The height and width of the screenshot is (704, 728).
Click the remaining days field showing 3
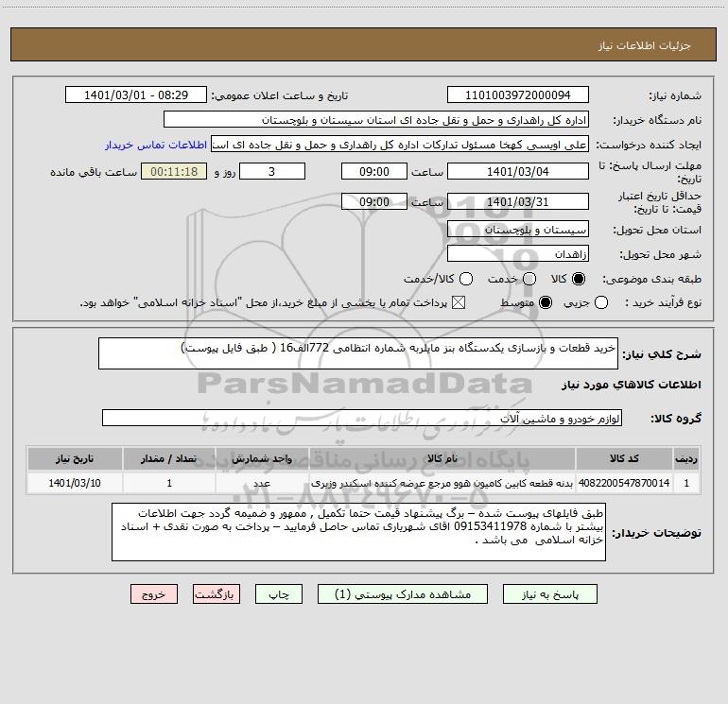(272, 172)
